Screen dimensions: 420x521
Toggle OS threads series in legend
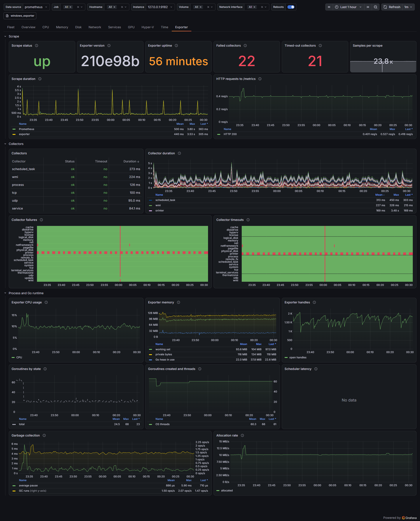163,424
